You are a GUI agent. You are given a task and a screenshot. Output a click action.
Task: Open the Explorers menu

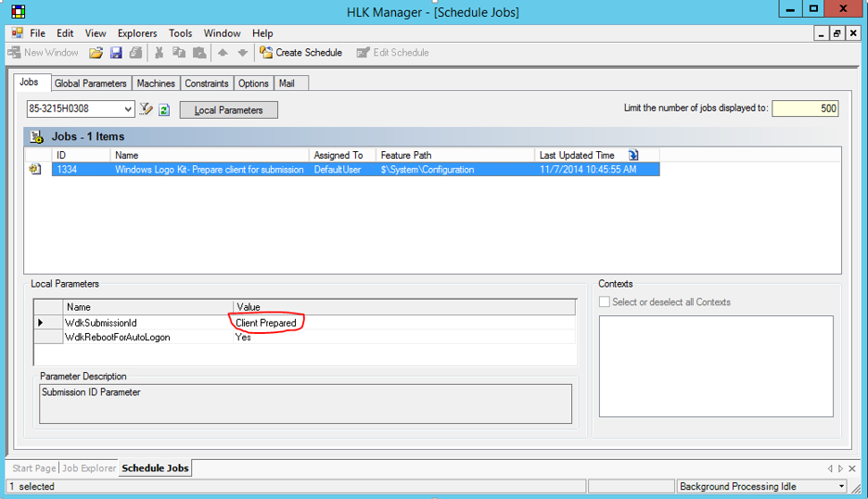(136, 33)
